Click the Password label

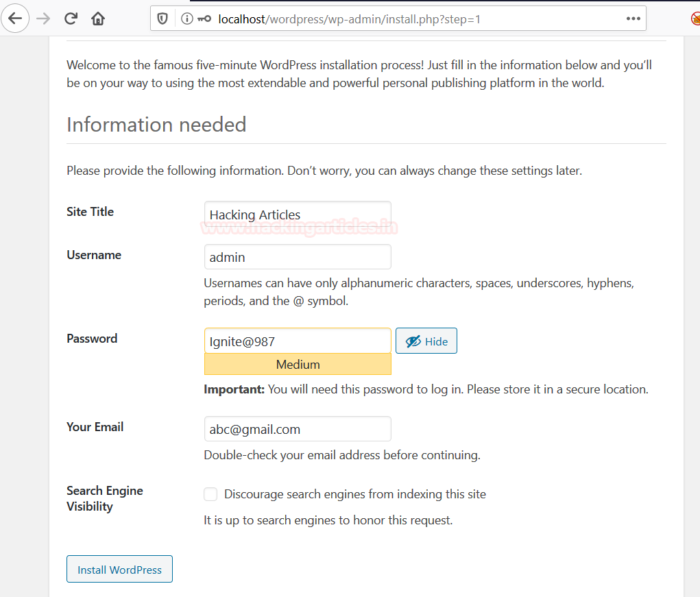click(x=92, y=338)
